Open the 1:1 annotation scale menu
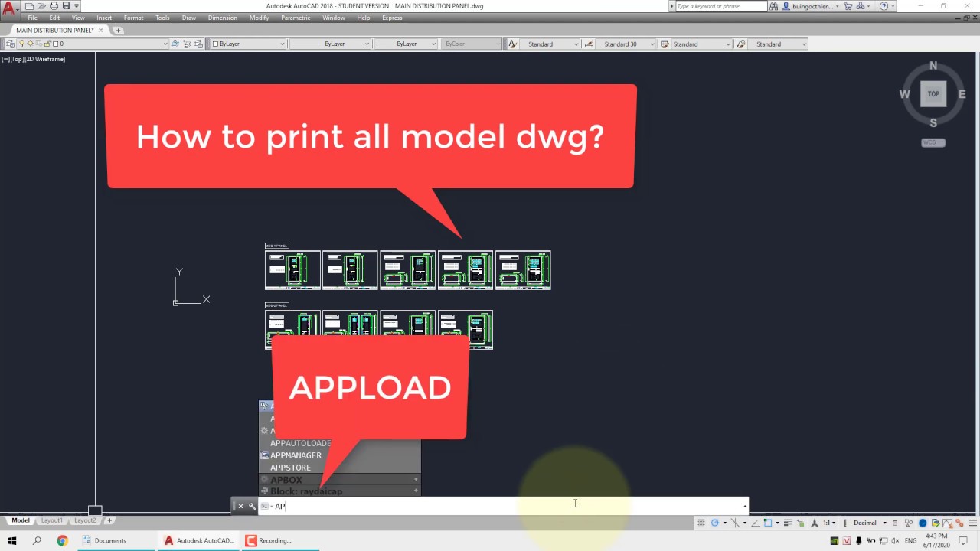The height and width of the screenshot is (551, 980). [829, 523]
